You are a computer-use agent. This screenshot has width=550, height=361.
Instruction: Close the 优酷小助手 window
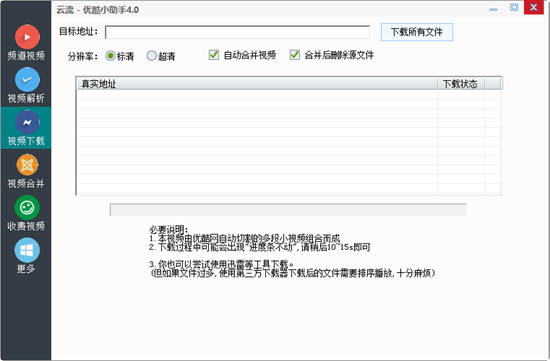coord(534,7)
